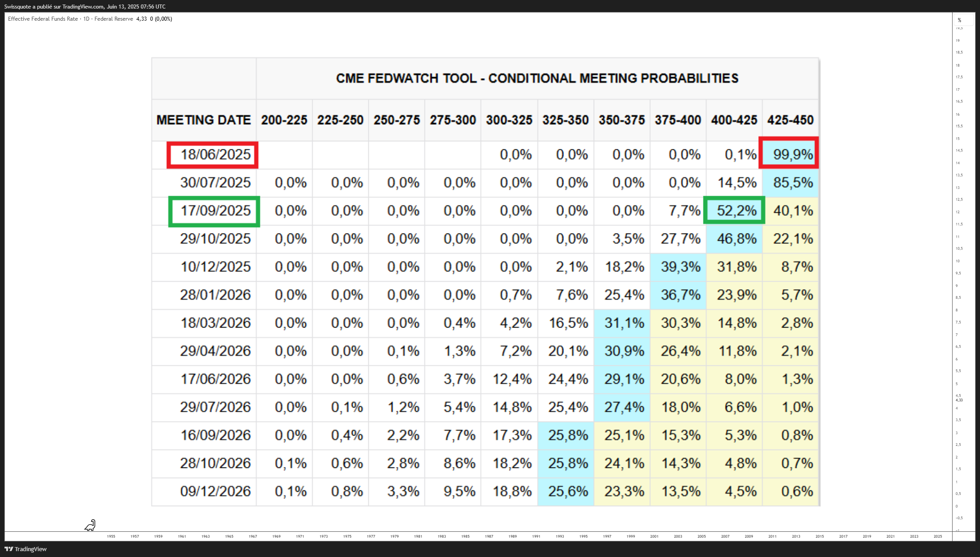Click the 29/04/2026 meeting date
Image resolution: width=980 pixels, height=557 pixels.
[215, 351]
